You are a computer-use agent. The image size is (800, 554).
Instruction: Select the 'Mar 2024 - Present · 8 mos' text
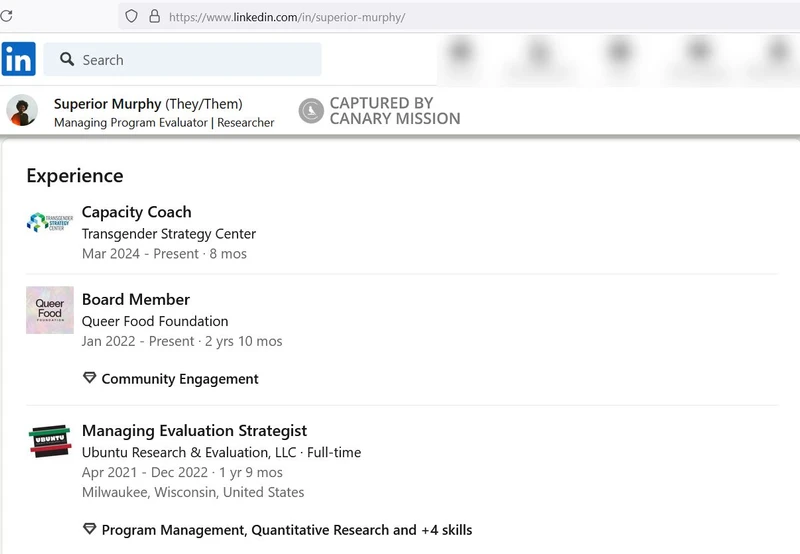[164, 254]
